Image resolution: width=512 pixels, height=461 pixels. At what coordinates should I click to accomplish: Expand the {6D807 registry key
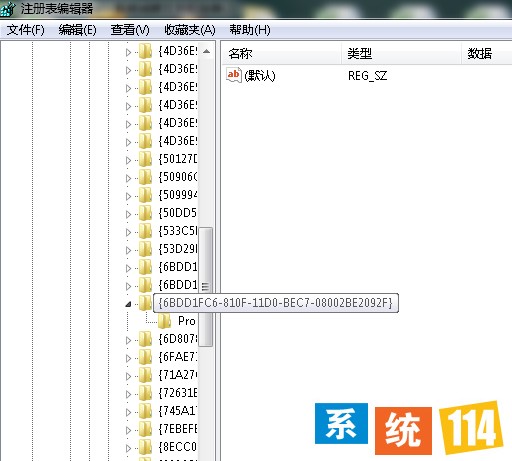click(x=128, y=340)
